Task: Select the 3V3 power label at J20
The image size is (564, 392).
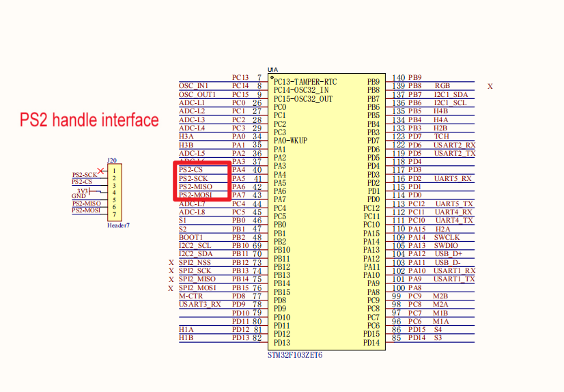Action: click(x=83, y=191)
